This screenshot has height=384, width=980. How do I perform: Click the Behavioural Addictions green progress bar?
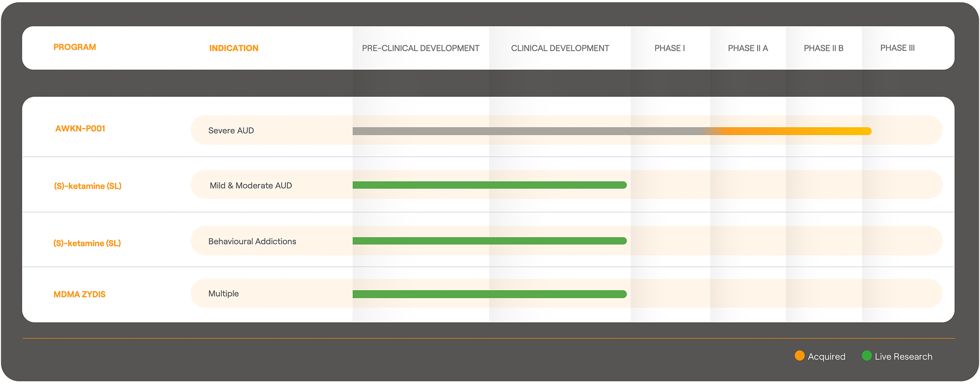pyautogui.click(x=490, y=241)
